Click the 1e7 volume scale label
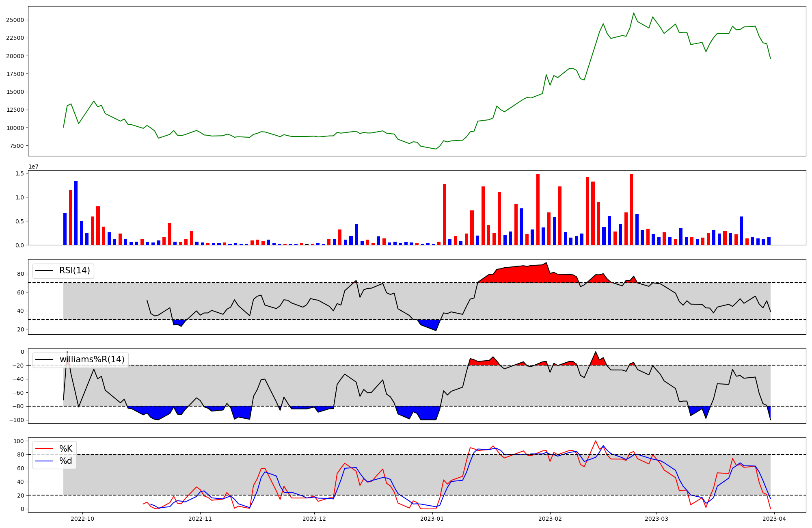Image resolution: width=812 pixels, height=528 pixels. [x=33, y=167]
